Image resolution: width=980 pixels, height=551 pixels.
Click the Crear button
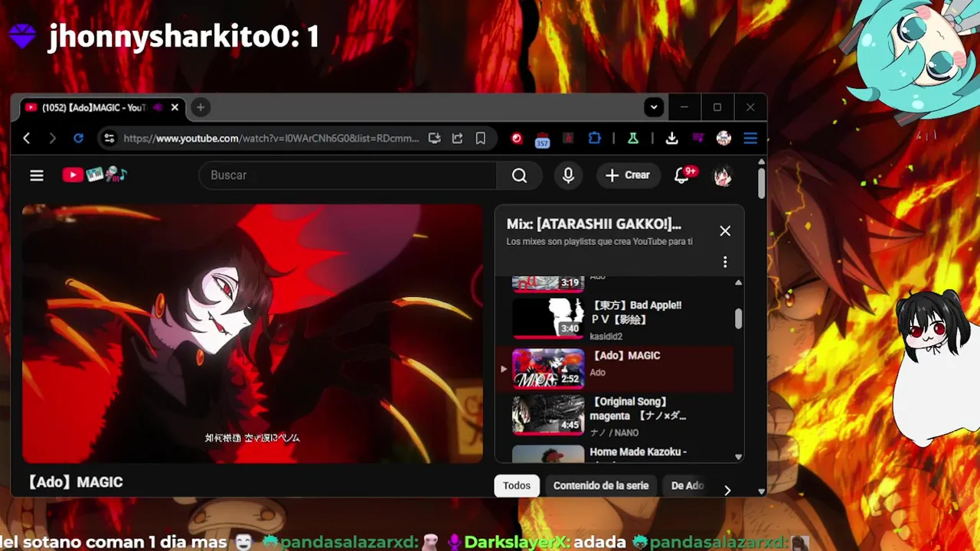click(x=628, y=175)
